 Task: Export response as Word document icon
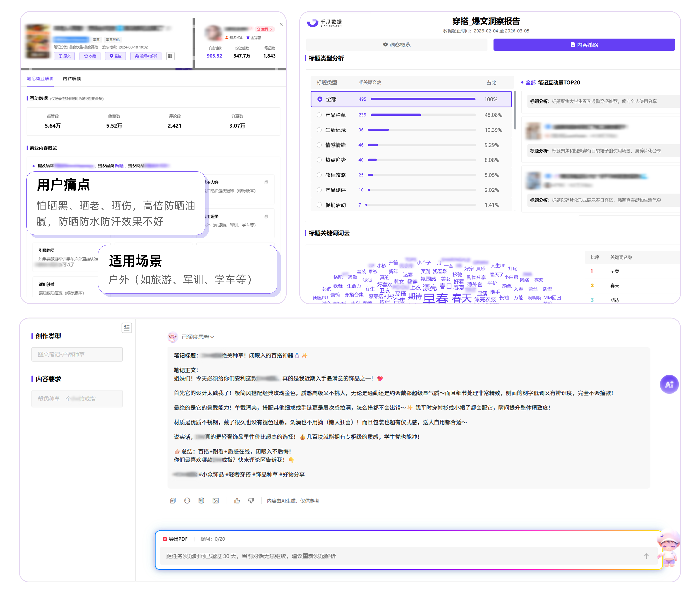point(201,500)
